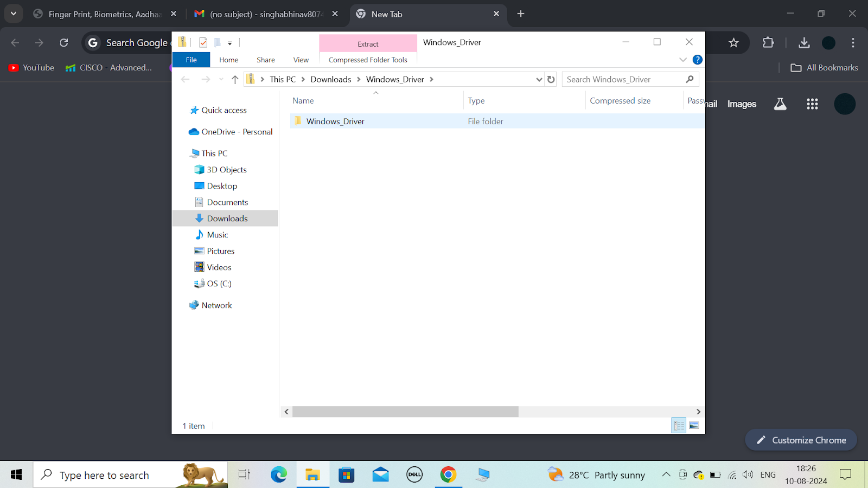Click Downloads in address breadcrumb

click(331, 79)
